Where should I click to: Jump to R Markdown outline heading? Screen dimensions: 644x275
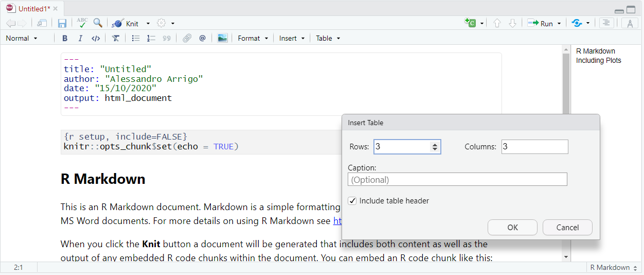(x=596, y=51)
